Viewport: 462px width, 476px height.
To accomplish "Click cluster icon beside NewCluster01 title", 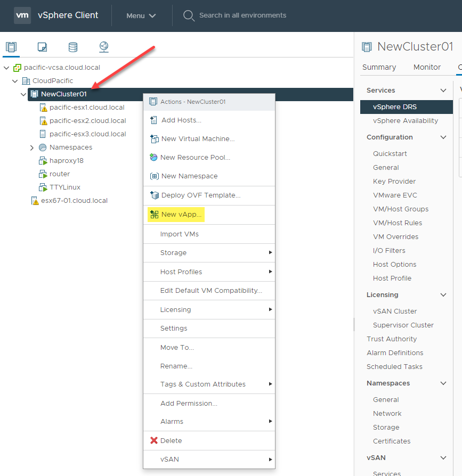I will click(367, 47).
